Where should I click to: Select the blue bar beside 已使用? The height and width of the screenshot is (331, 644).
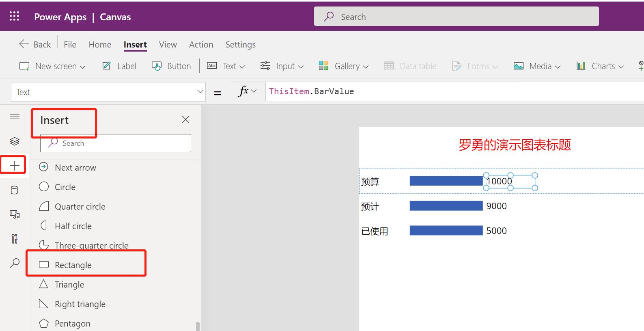pos(446,230)
